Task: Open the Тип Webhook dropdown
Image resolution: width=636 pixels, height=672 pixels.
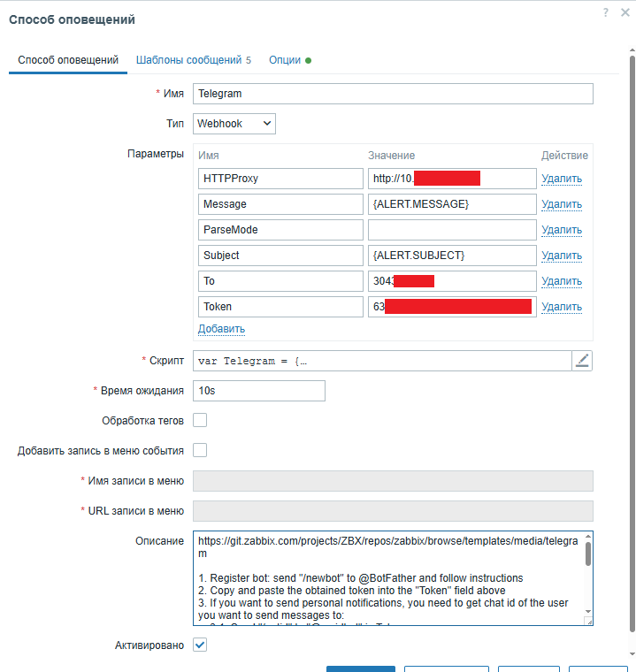Action: click(x=234, y=124)
